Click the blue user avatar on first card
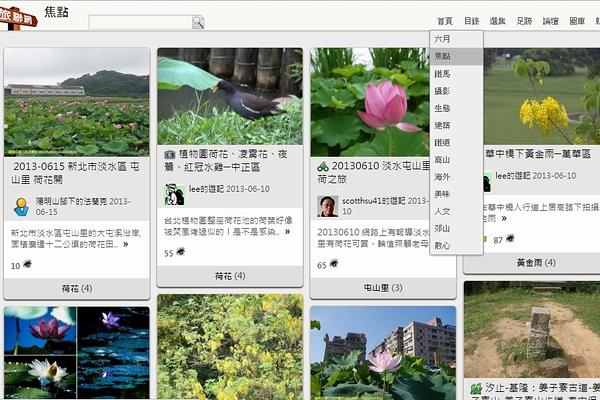The height and width of the screenshot is (400, 600). [21, 206]
